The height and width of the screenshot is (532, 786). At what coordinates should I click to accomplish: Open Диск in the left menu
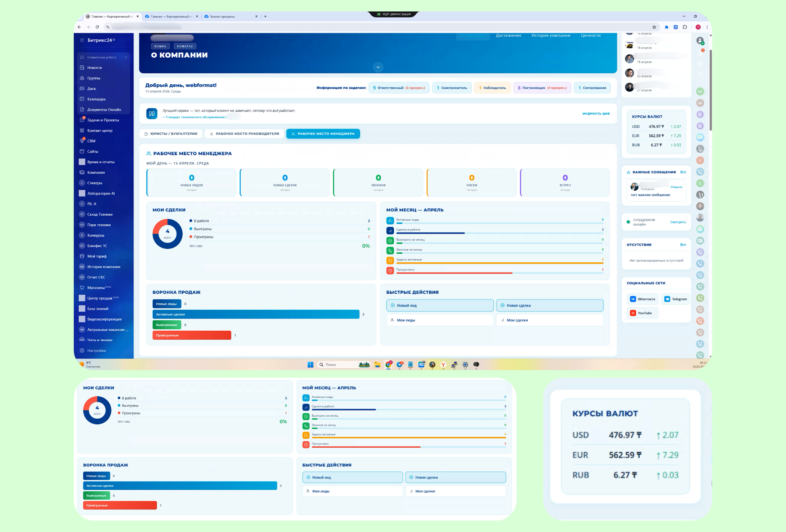(91, 89)
